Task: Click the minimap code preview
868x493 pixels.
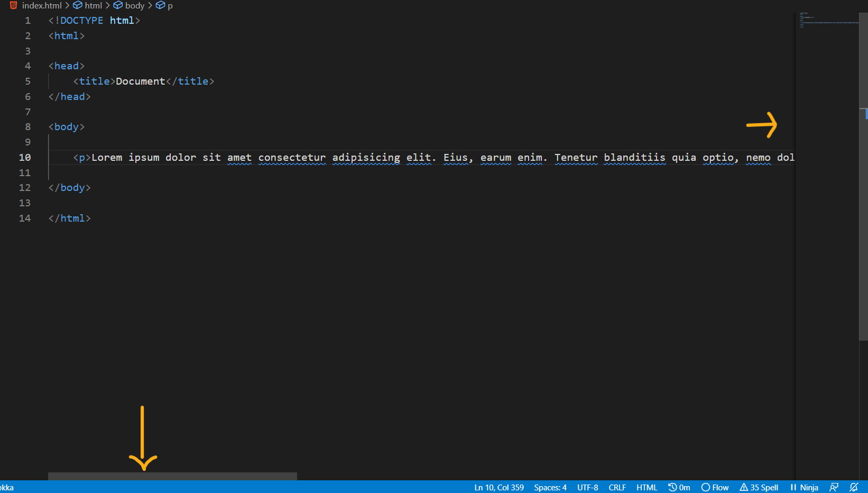Action: coord(828,20)
